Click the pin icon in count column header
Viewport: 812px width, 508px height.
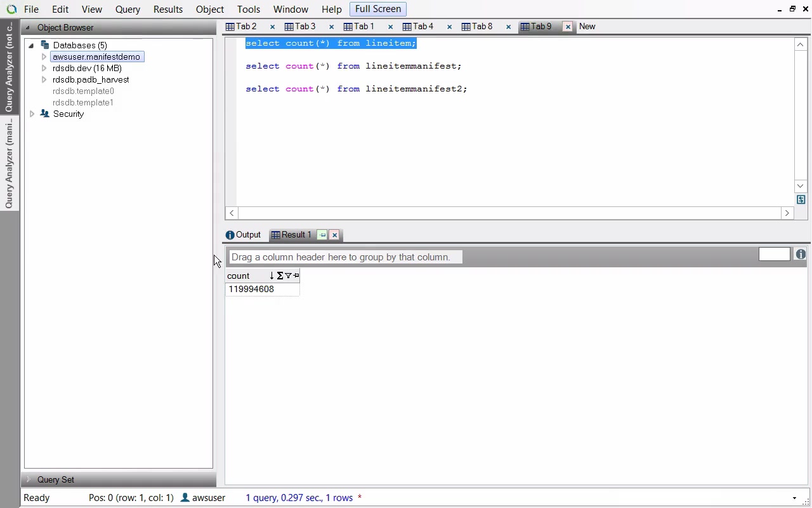click(296, 276)
